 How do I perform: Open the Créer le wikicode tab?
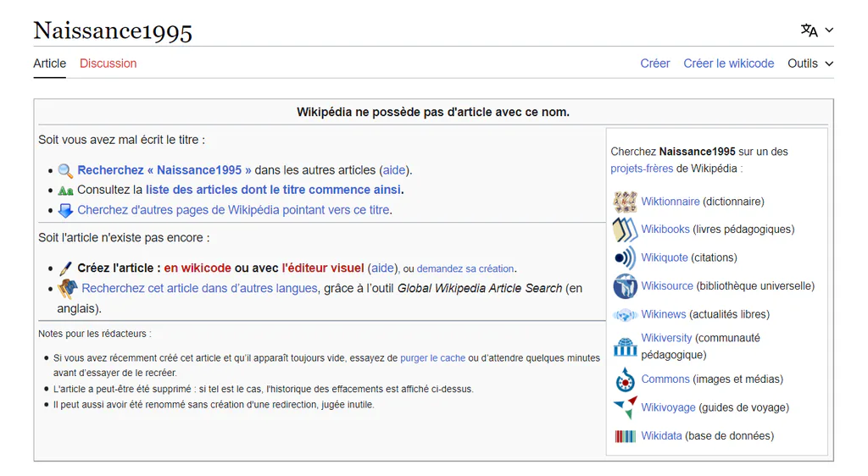point(728,64)
